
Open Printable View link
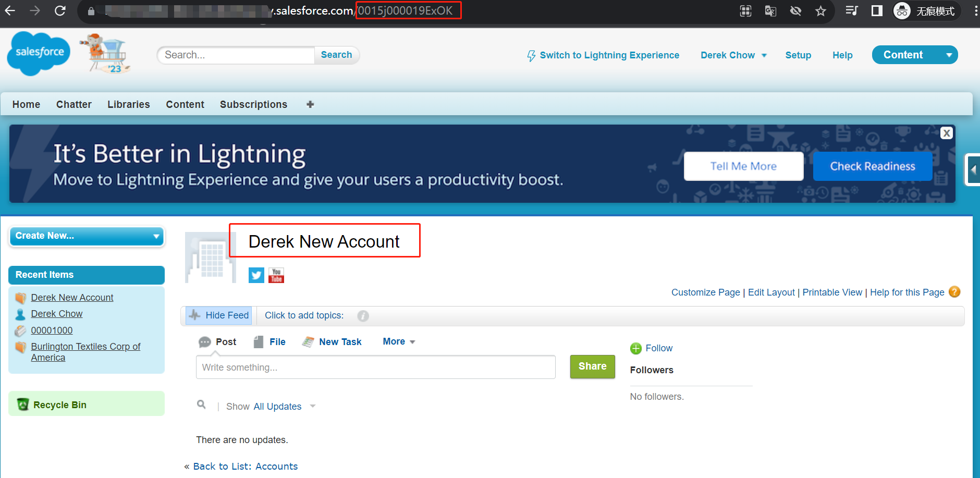pyautogui.click(x=832, y=292)
